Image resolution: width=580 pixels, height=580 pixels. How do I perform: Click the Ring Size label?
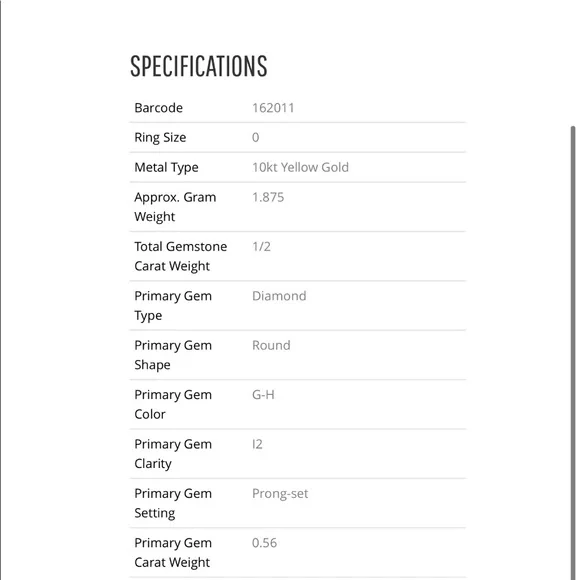click(160, 138)
